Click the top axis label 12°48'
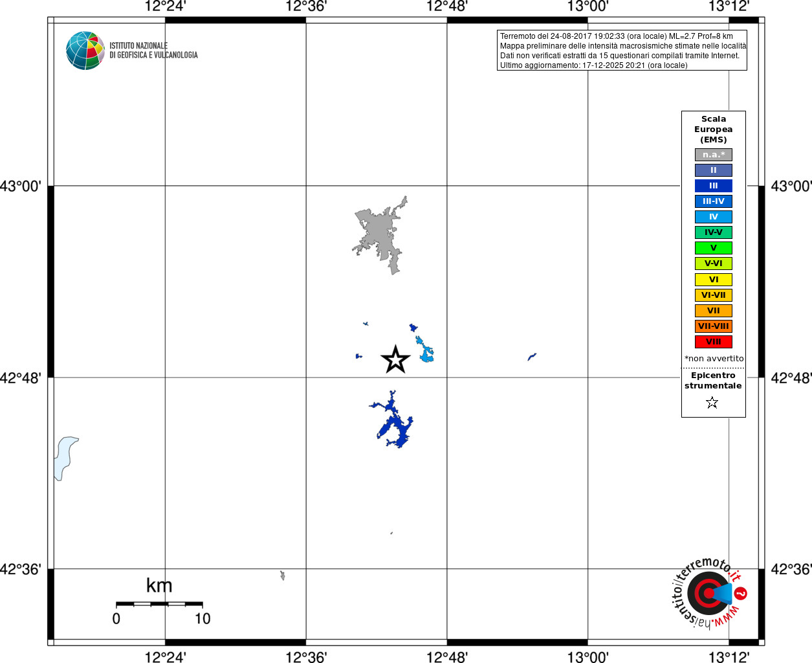Viewport: 812px width, 663px height. (447, 6)
